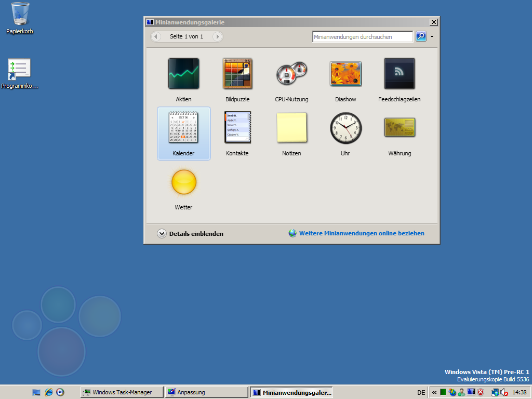Switch to Windows Task-Manager taskbar button
Screen dimensions: 532x399
point(122,392)
